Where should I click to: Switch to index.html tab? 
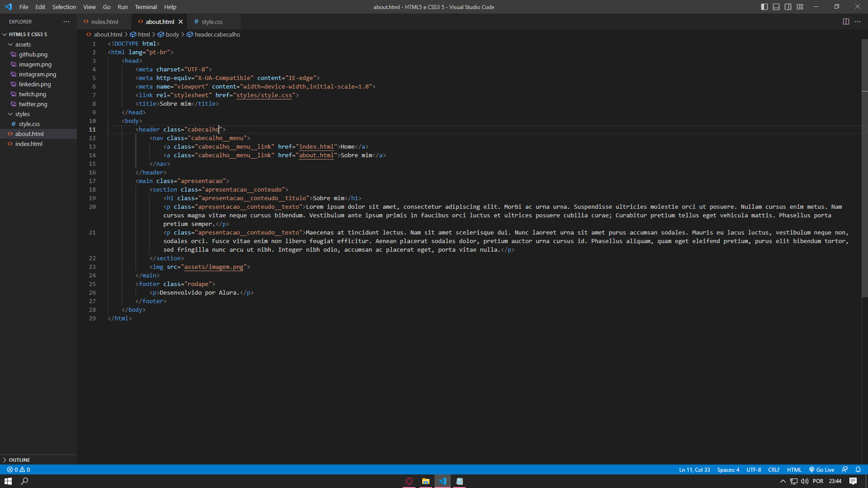104,22
